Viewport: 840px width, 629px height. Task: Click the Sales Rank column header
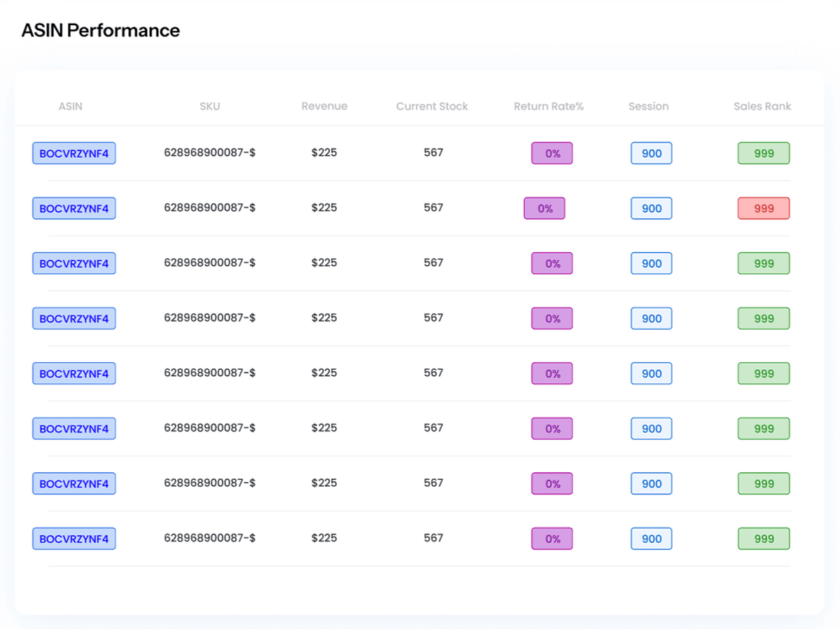[x=762, y=106]
